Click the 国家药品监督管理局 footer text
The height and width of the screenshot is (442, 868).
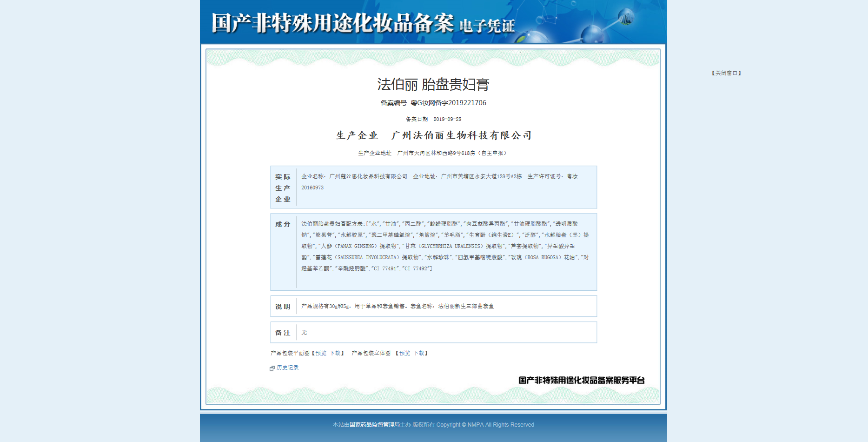374,425
